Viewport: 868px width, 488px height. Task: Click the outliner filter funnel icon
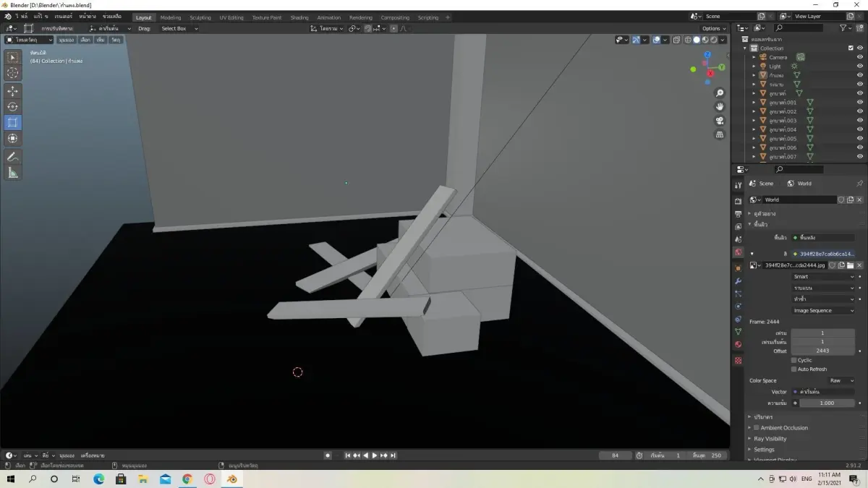coord(843,27)
